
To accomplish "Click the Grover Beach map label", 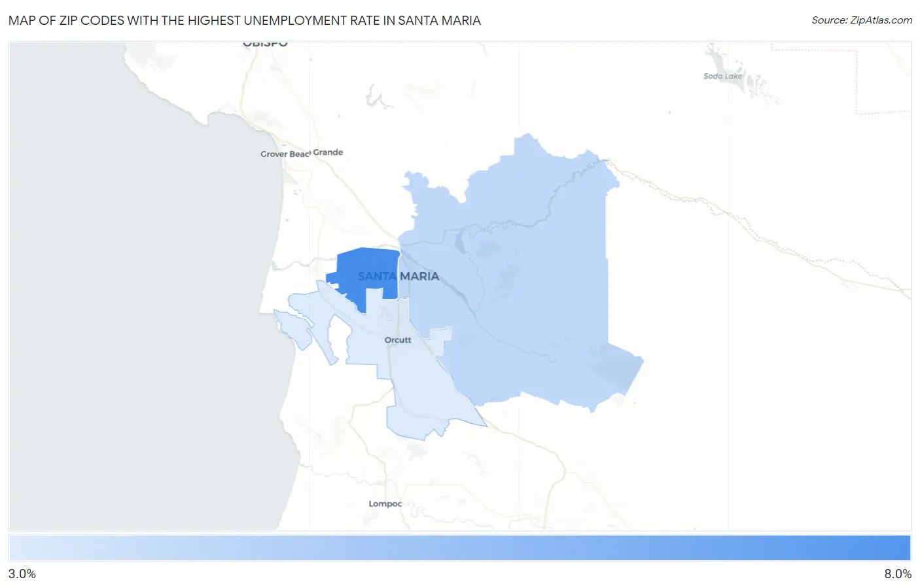I will tap(285, 154).
